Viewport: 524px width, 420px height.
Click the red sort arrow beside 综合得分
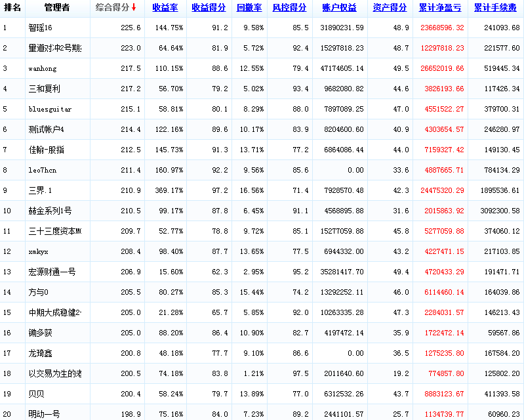(134, 8)
